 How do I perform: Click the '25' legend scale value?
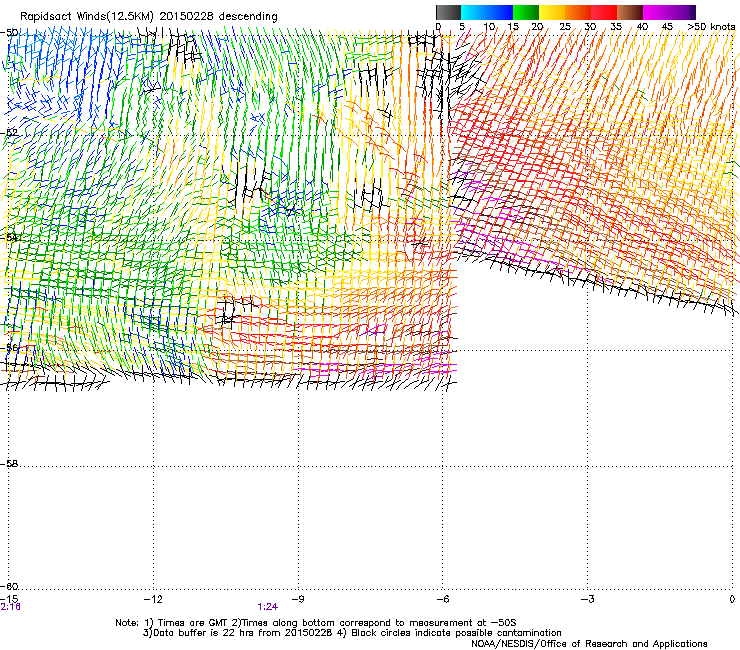click(x=565, y=26)
